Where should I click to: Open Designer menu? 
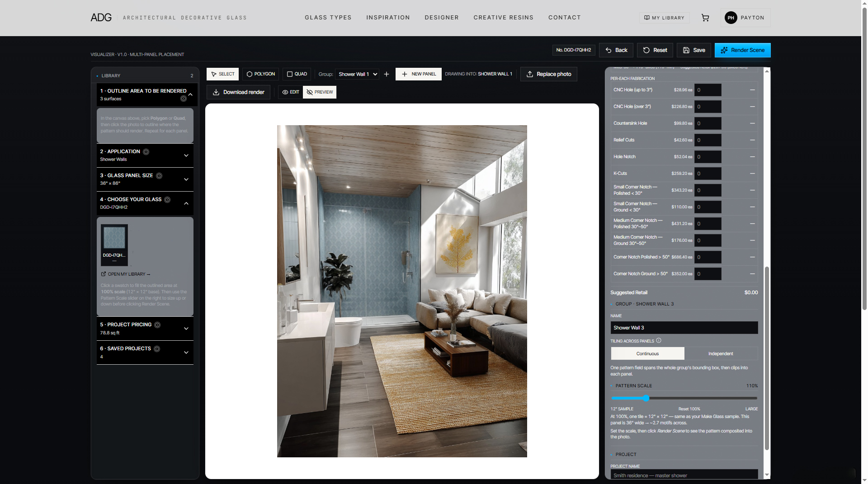[442, 18]
